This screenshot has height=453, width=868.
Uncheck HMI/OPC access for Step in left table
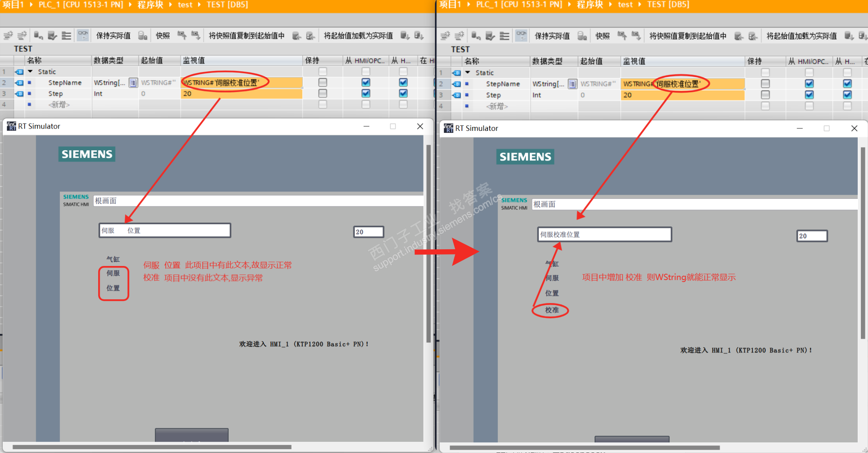[366, 93]
